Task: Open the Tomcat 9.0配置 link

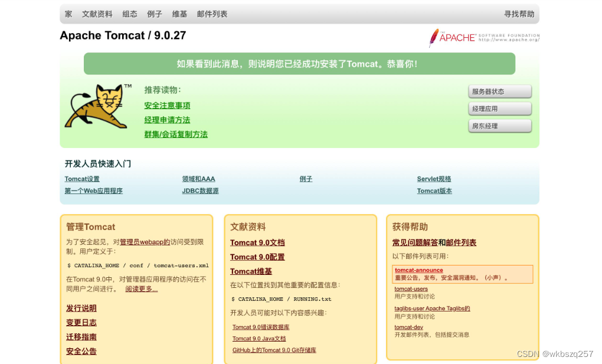Action: (x=257, y=257)
